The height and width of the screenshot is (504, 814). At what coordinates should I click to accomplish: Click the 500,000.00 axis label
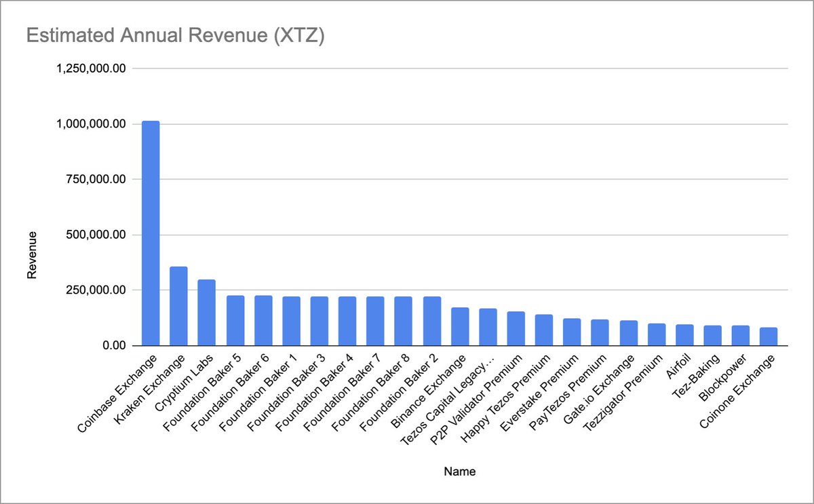pyautogui.click(x=96, y=235)
